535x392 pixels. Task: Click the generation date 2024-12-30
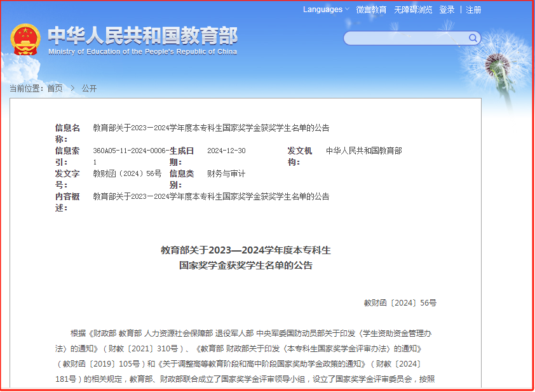(x=226, y=151)
